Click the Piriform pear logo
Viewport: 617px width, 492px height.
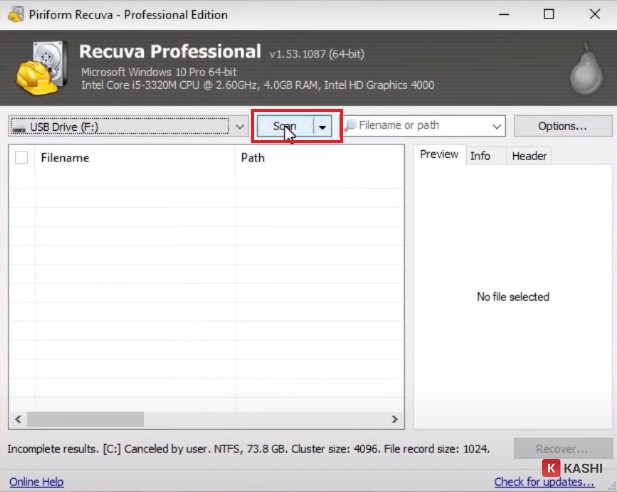coord(584,68)
